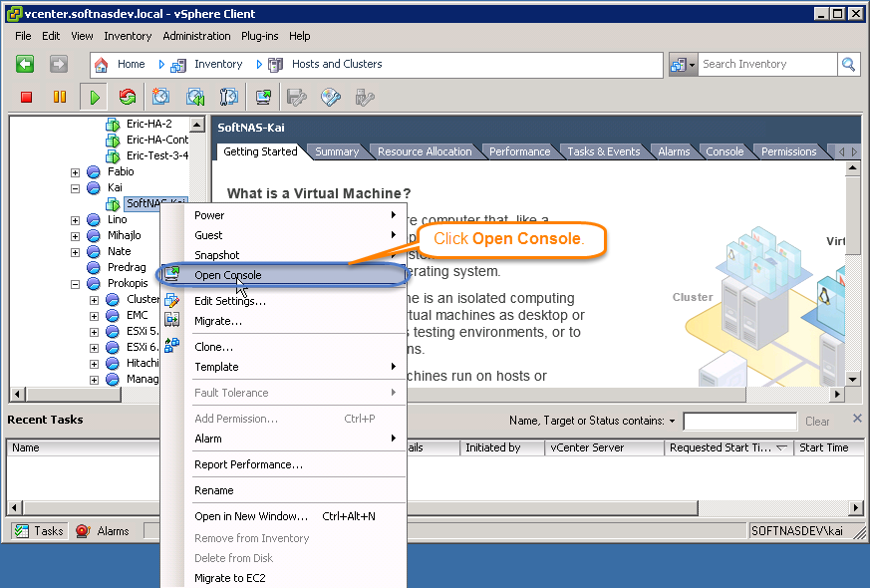Click the orange Suspend toolbar icon
Screen dimensions: 870x588
pyautogui.click(x=60, y=97)
